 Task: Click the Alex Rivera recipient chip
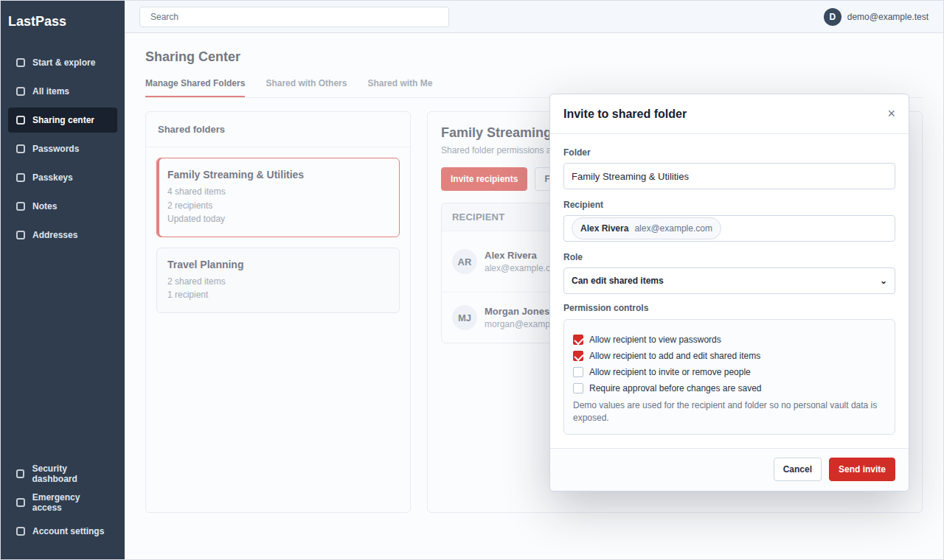[x=646, y=228]
